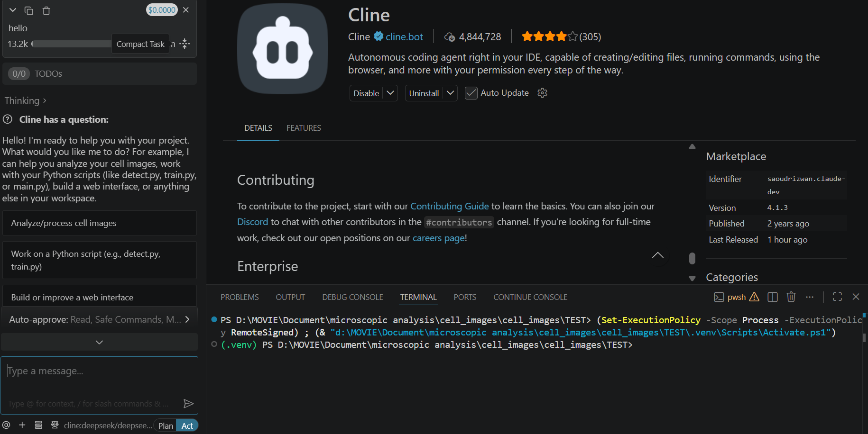This screenshot has height=434, width=868.
Task: Close the terminal panel
Action: click(856, 297)
